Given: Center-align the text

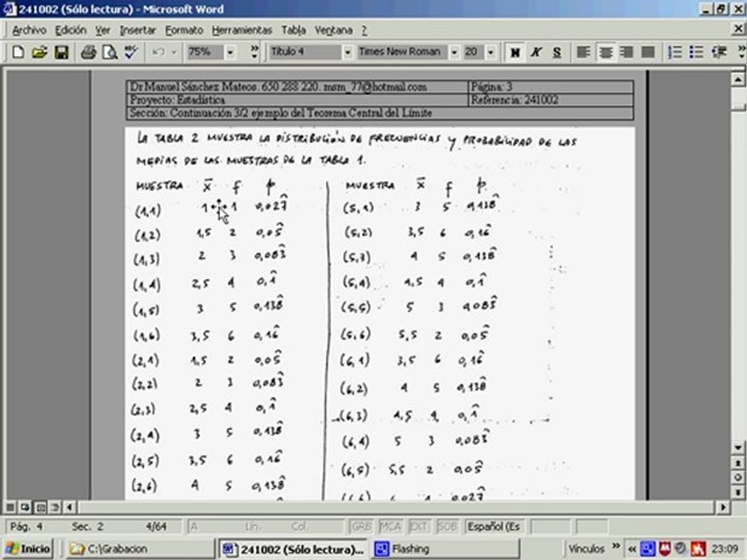Looking at the screenshot, I should [605, 52].
